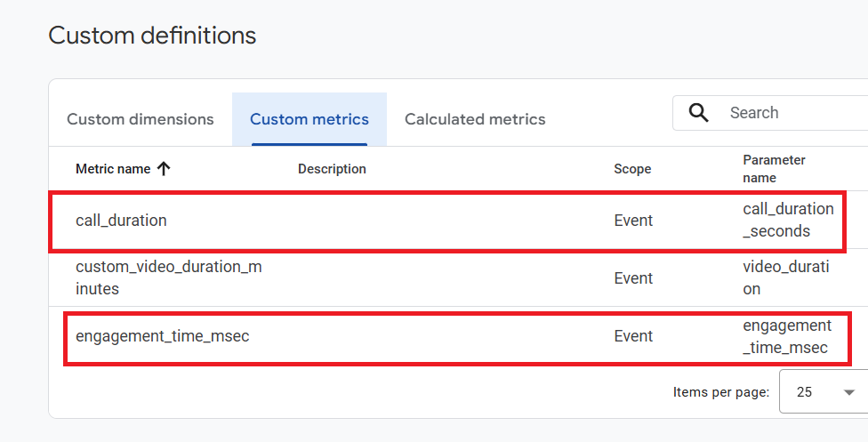868x442 pixels.
Task: Open the call_duration metric row
Action: click(121, 221)
